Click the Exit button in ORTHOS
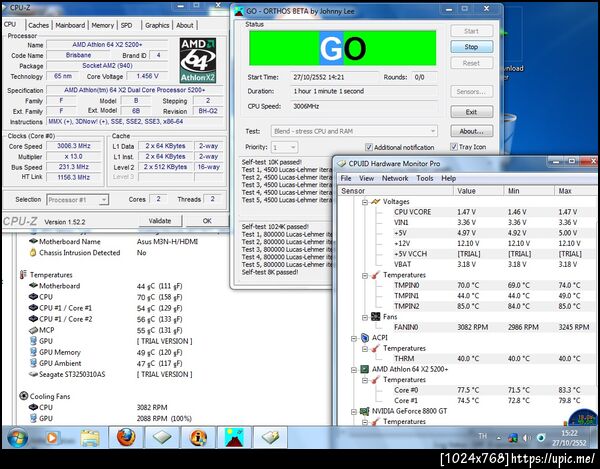 pyautogui.click(x=471, y=112)
